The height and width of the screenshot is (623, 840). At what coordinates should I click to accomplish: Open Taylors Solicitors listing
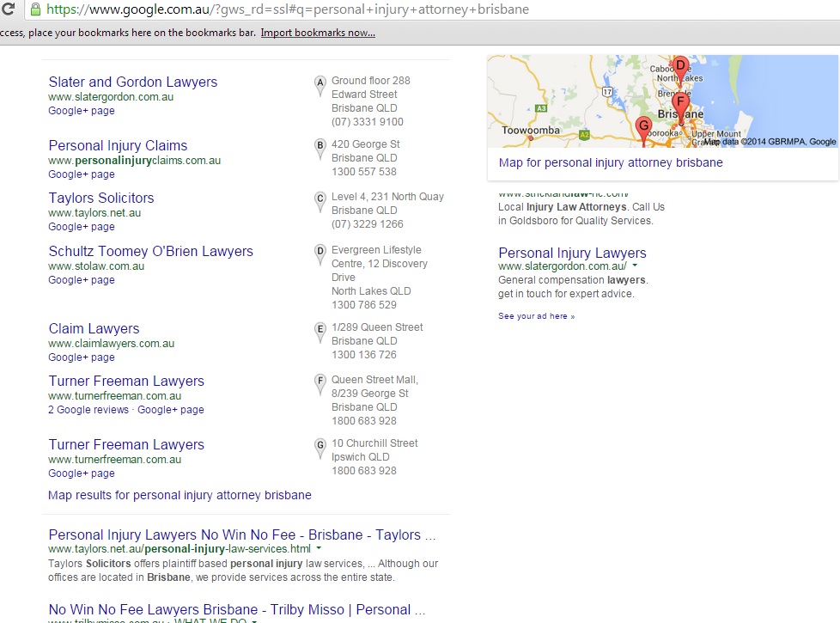[x=101, y=199]
